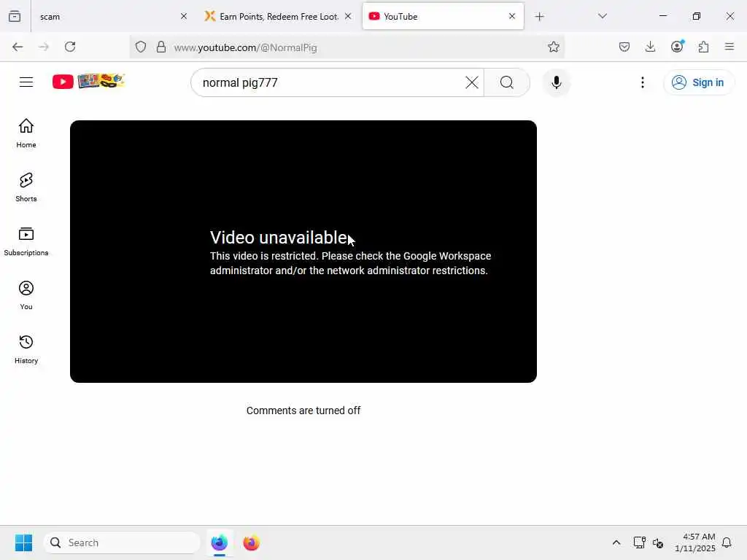Switch to the scam tab

click(x=112, y=16)
